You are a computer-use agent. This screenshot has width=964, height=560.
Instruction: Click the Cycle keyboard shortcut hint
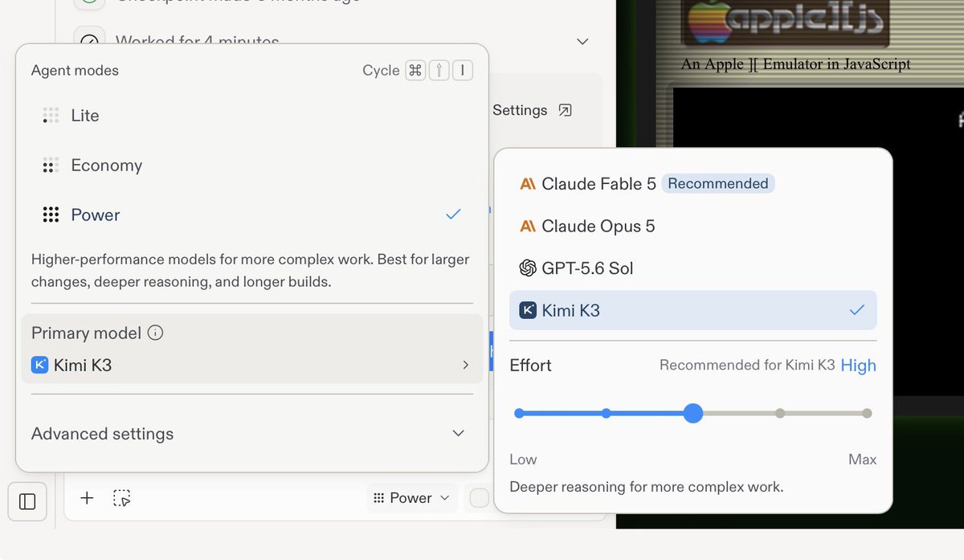(x=418, y=71)
